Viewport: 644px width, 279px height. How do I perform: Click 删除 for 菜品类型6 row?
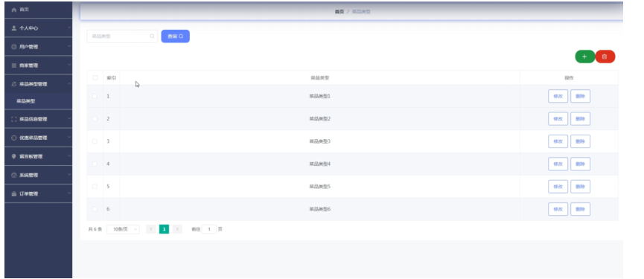click(x=580, y=209)
